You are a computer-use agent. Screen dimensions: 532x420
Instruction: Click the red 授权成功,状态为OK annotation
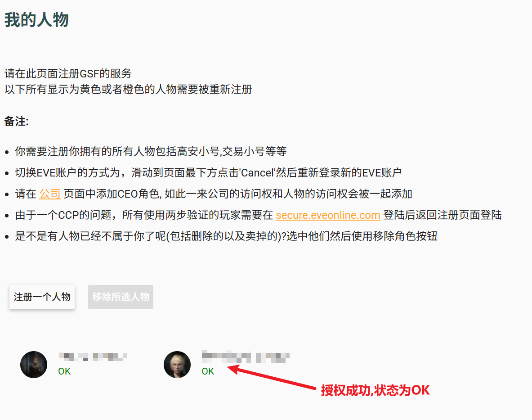tap(376, 390)
